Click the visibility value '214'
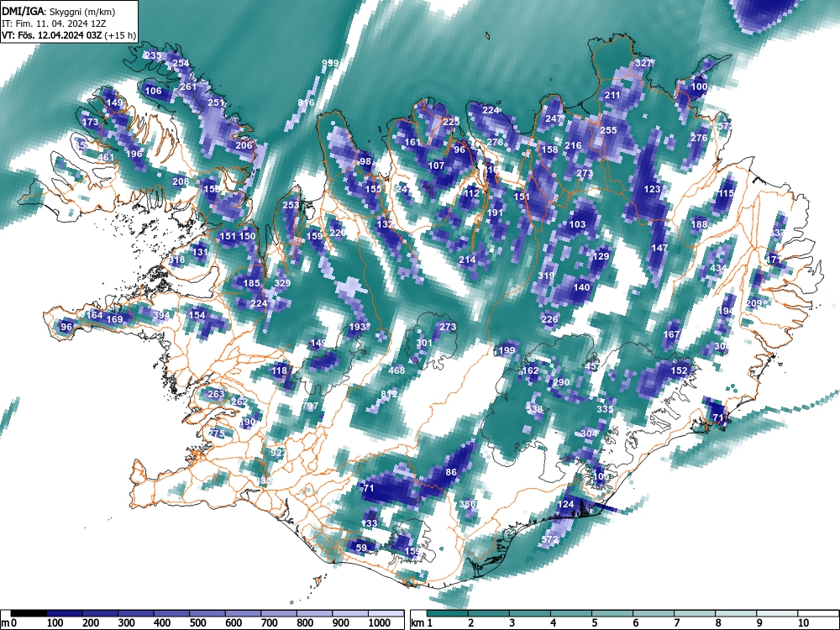This screenshot has height=630, width=840. 467,260
